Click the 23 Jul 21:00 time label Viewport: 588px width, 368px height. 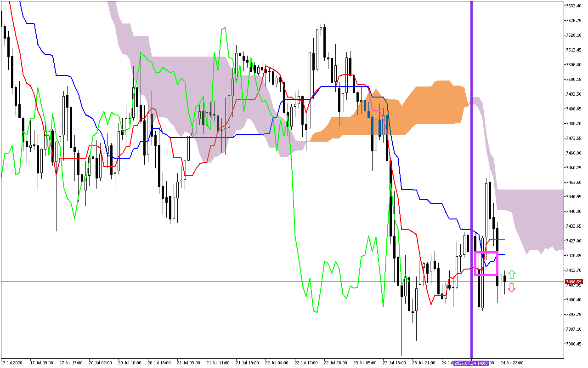pos(424,363)
